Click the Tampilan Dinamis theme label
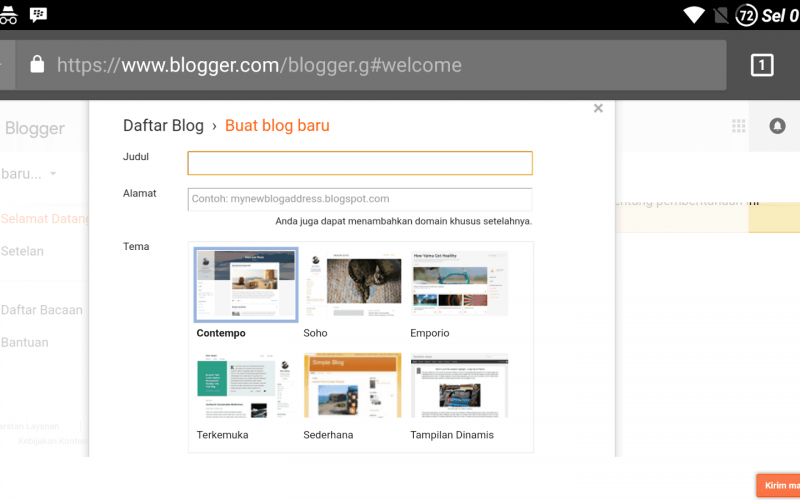This screenshot has height=500, width=800. [x=452, y=435]
